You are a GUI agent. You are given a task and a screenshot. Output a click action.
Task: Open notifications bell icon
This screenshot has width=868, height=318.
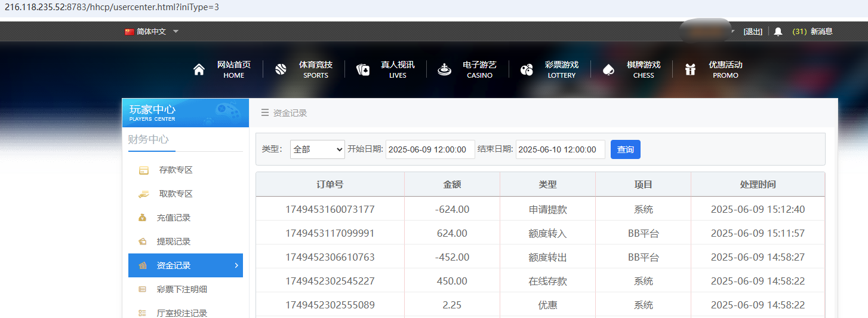(778, 32)
